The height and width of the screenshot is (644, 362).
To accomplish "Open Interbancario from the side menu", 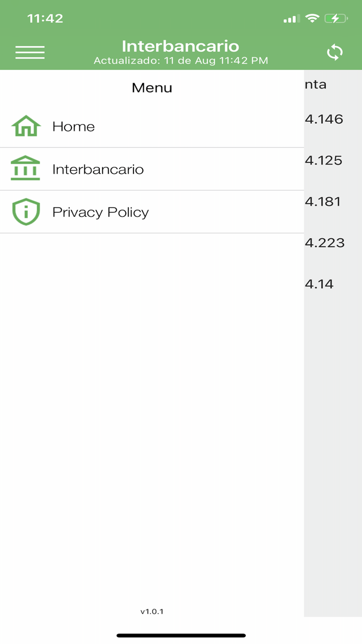I will coord(98,168).
